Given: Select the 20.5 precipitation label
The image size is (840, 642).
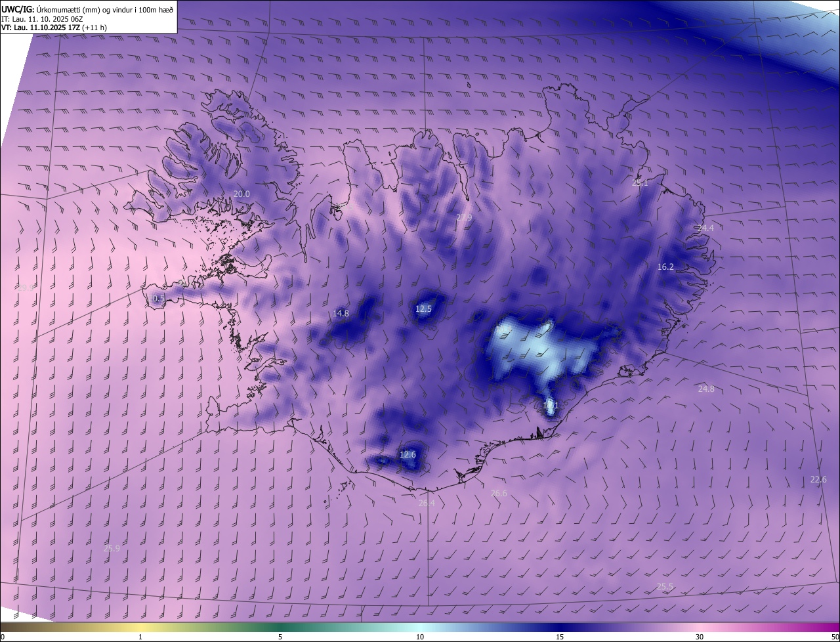Looking at the screenshot, I should point(157,298).
